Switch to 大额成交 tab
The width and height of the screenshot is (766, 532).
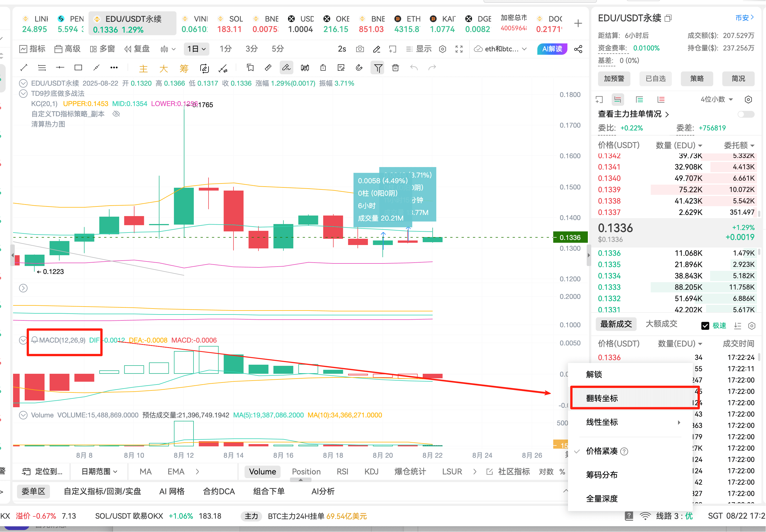[x=661, y=324]
